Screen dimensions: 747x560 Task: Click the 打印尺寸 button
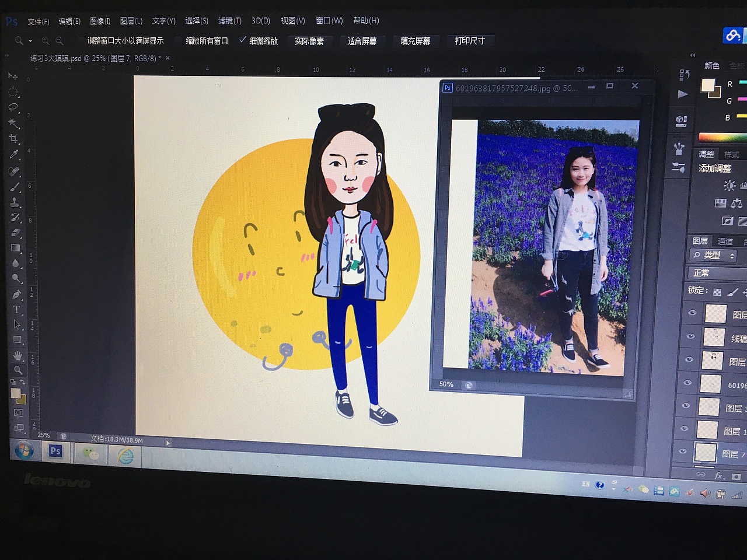tap(470, 40)
